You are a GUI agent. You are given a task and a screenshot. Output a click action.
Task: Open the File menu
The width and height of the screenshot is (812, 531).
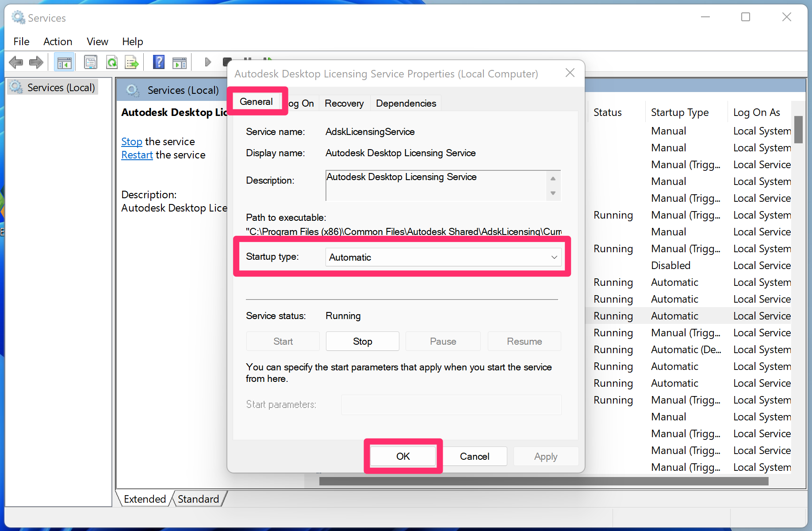pos(21,42)
